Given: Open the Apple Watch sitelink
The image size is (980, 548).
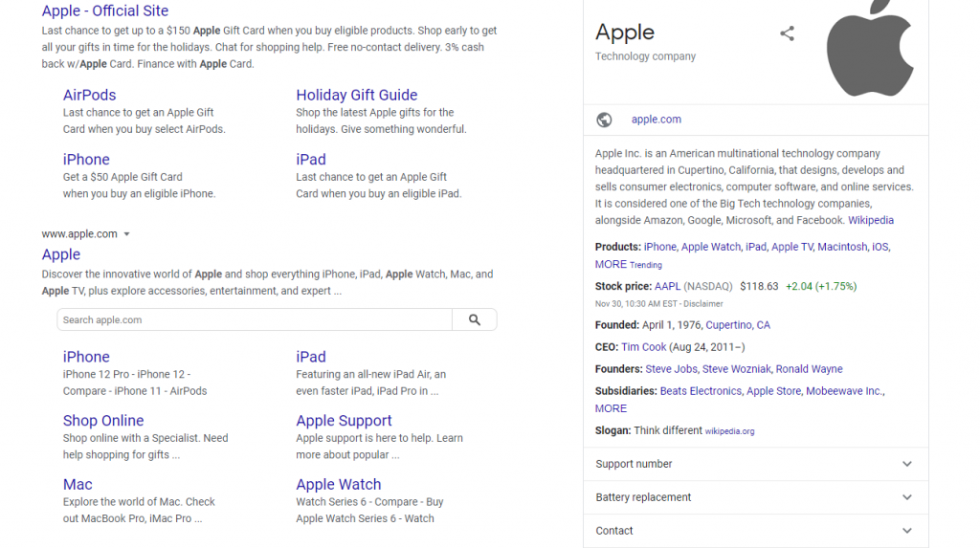Looking at the screenshot, I should [338, 484].
